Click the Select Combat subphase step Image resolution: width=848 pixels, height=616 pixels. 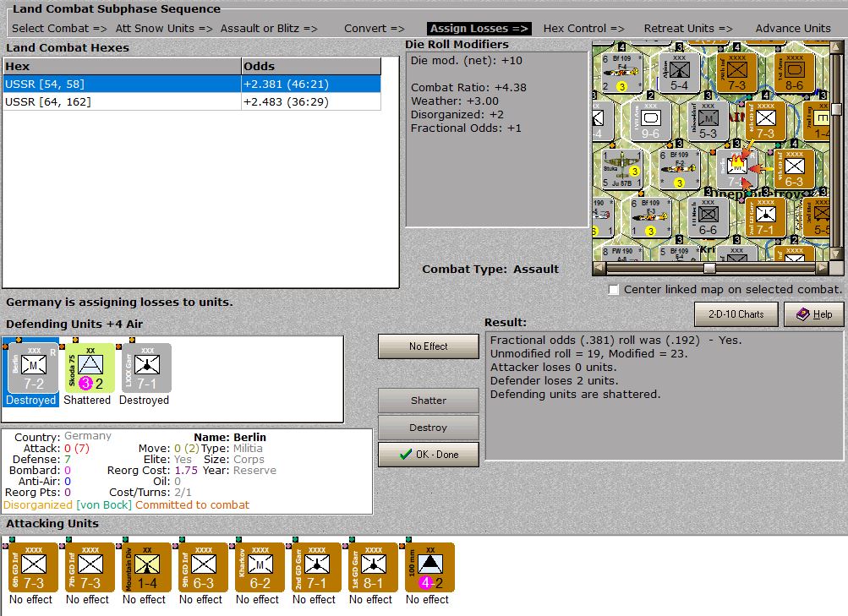tap(59, 29)
